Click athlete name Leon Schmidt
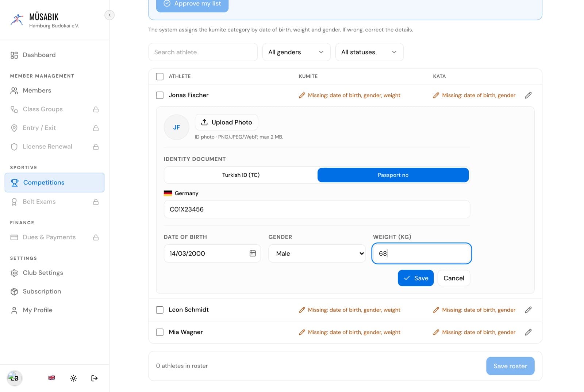 pos(189,310)
